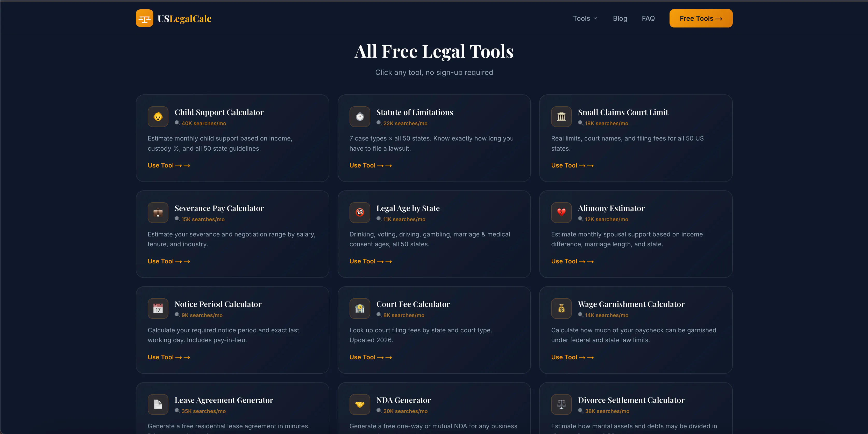This screenshot has height=434, width=868.
Task: Use Tool link under Legal Age by State
Action: tap(371, 261)
